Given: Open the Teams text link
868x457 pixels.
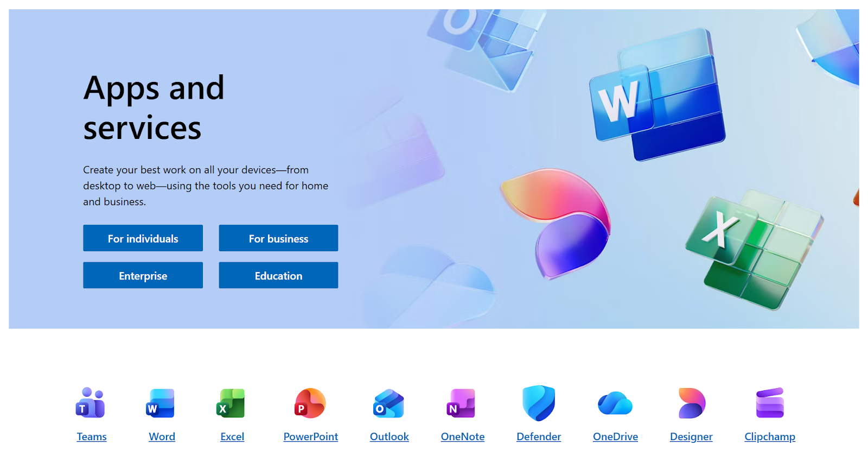Looking at the screenshot, I should pos(92,437).
